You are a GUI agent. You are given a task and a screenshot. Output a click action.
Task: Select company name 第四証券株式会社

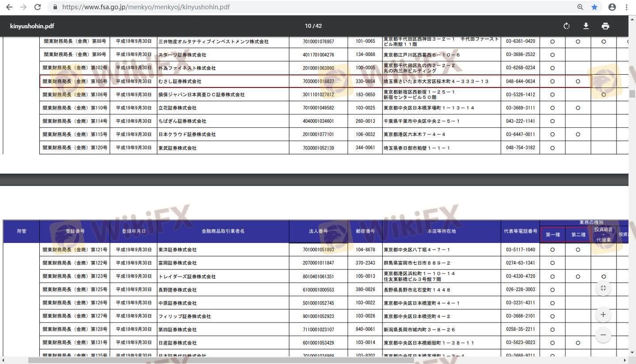coord(177,330)
